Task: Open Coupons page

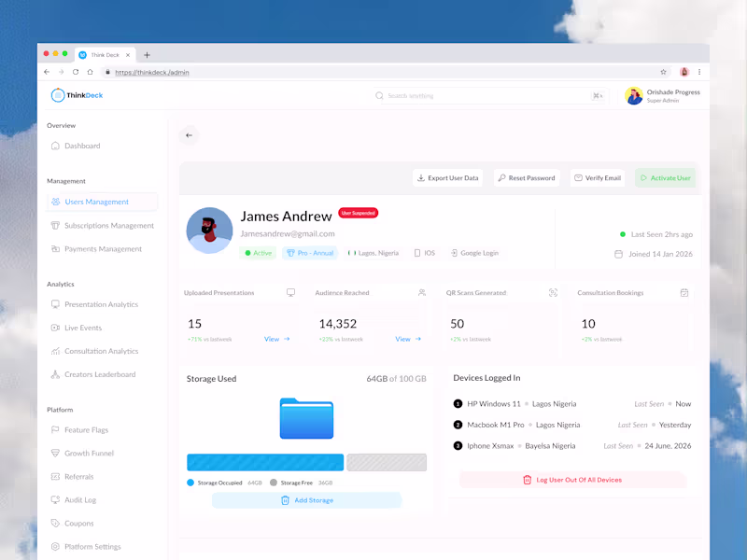Action: click(72, 524)
